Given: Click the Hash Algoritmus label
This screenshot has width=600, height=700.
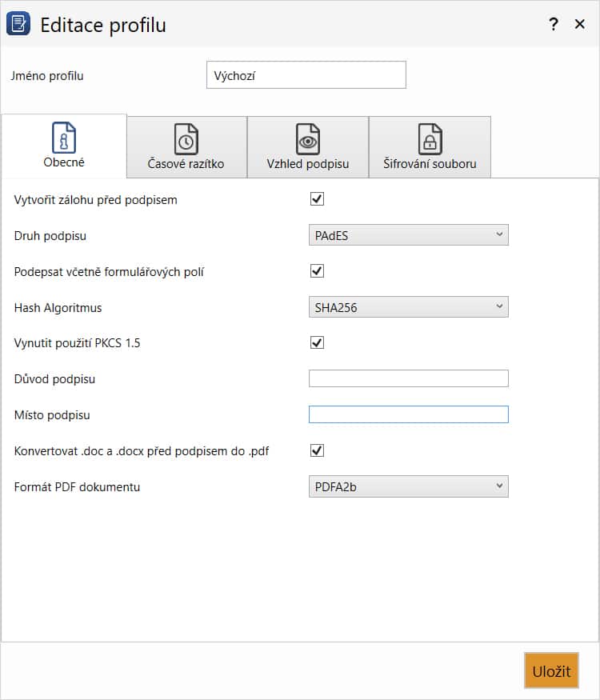Looking at the screenshot, I should coord(58,307).
